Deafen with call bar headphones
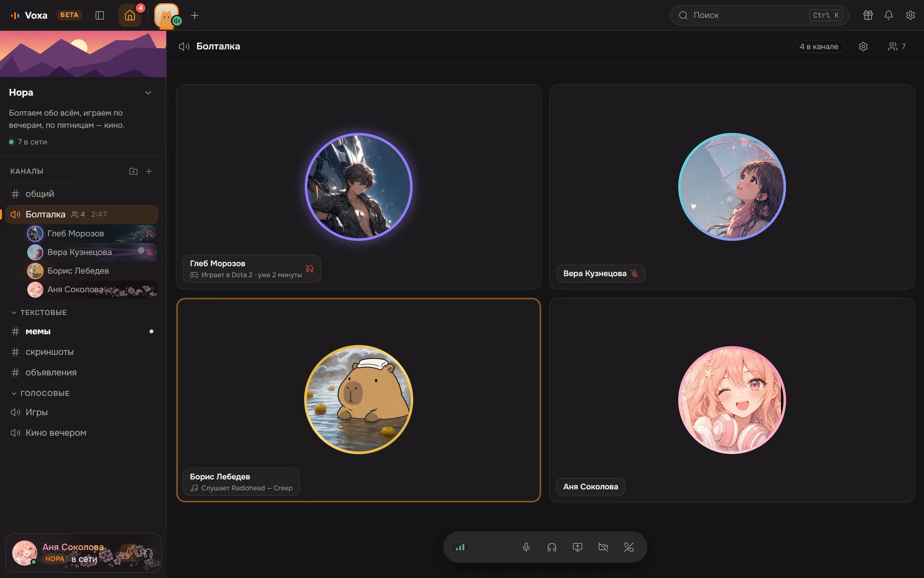This screenshot has width=924, height=578. 552,547
